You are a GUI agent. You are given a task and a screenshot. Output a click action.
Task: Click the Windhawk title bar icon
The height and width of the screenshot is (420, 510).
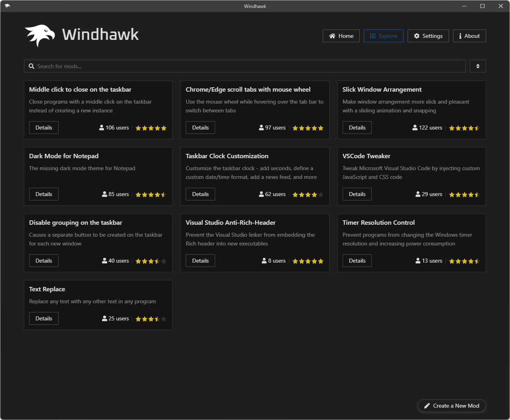pos(7,6)
